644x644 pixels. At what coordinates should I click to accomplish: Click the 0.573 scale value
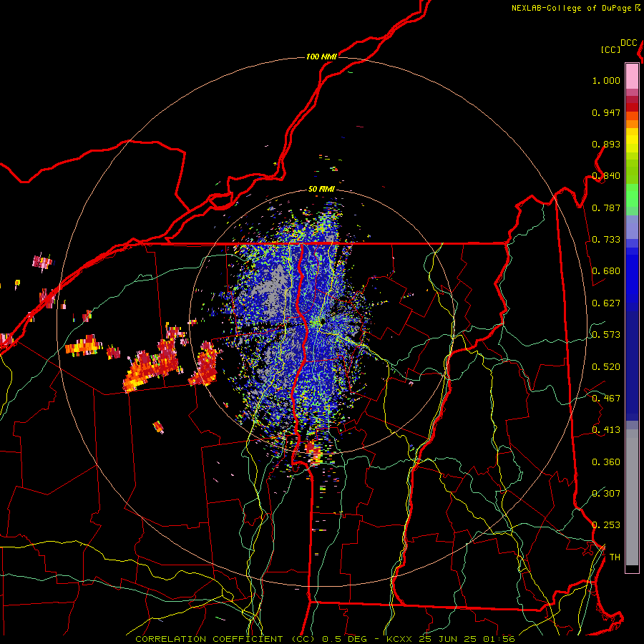606,335
